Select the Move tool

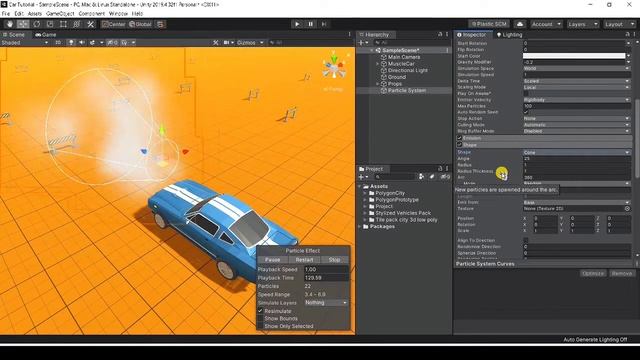(23, 24)
